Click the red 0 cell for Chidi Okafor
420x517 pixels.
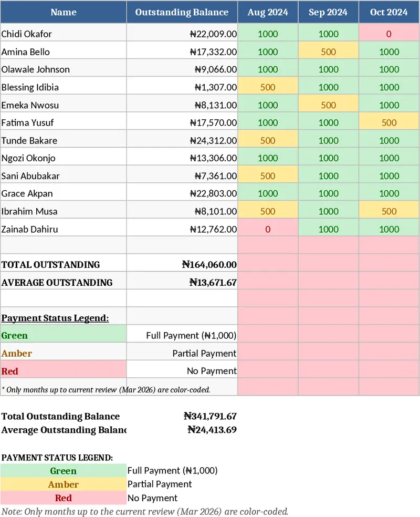[388, 33]
